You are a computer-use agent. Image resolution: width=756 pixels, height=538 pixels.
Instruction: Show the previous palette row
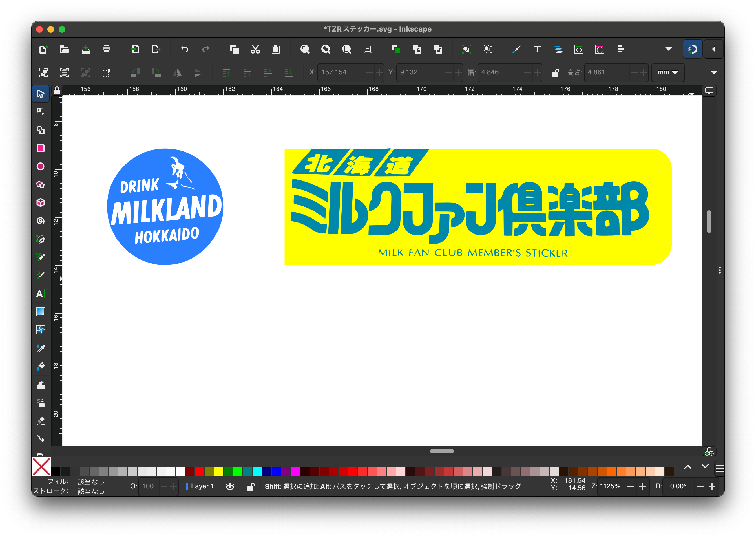coord(688,467)
